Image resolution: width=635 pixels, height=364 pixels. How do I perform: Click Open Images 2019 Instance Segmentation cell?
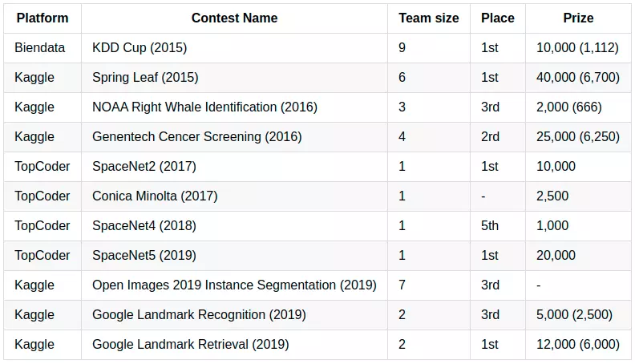tap(234, 285)
